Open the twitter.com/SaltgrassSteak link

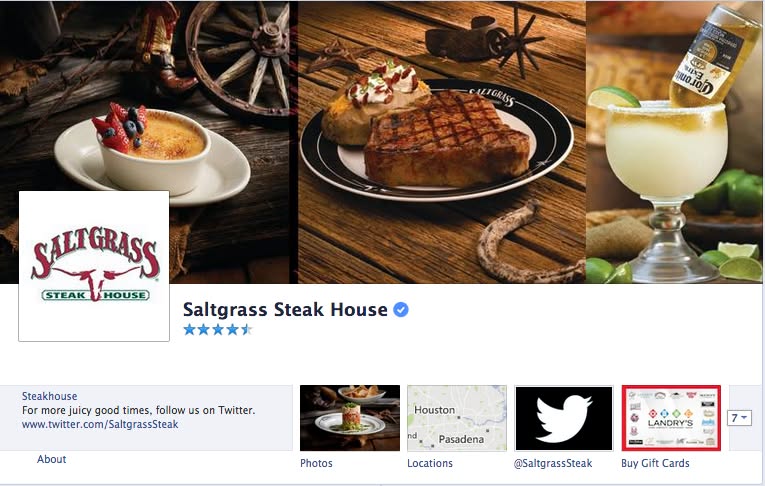100,425
